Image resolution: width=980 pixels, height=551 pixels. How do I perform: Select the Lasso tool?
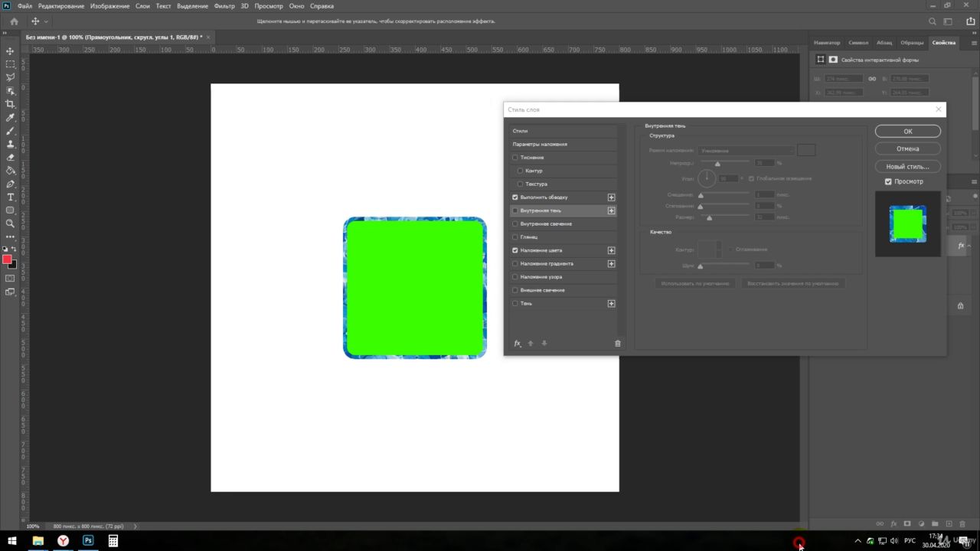(x=10, y=77)
